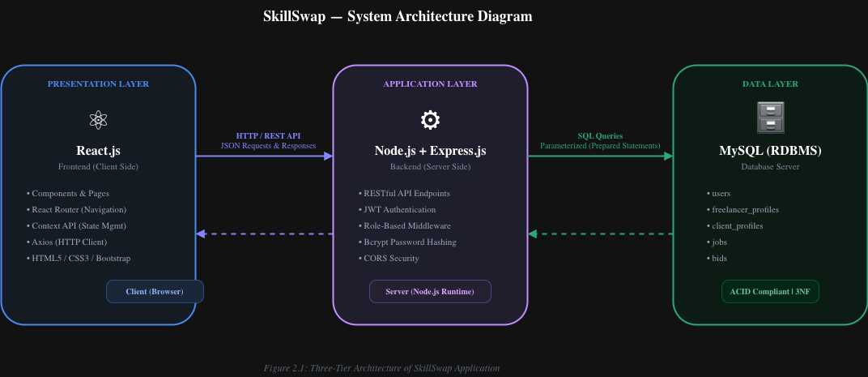Image resolution: width=868 pixels, height=377 pixels.
Task: Click the JWT Authentication bullet item
Action: click(x=400, y=210)
